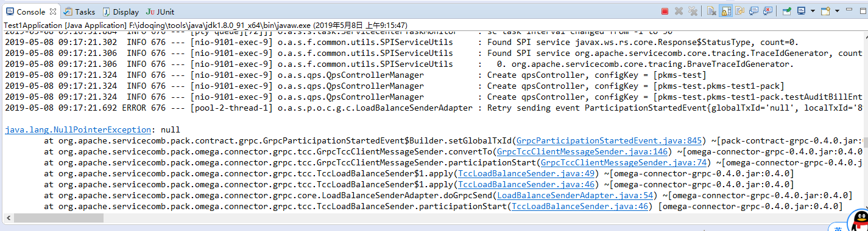This screenshot has width=868, height=231.
Task: Open LoadBalanceSenderAdapter.java:54 stack trace link
Action: [575, 195]
